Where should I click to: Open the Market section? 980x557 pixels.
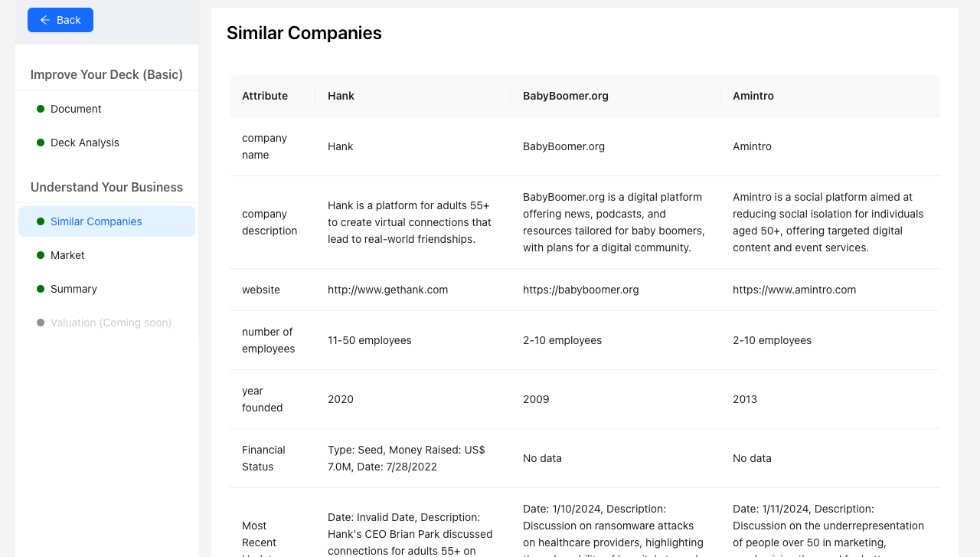[67, 255]
